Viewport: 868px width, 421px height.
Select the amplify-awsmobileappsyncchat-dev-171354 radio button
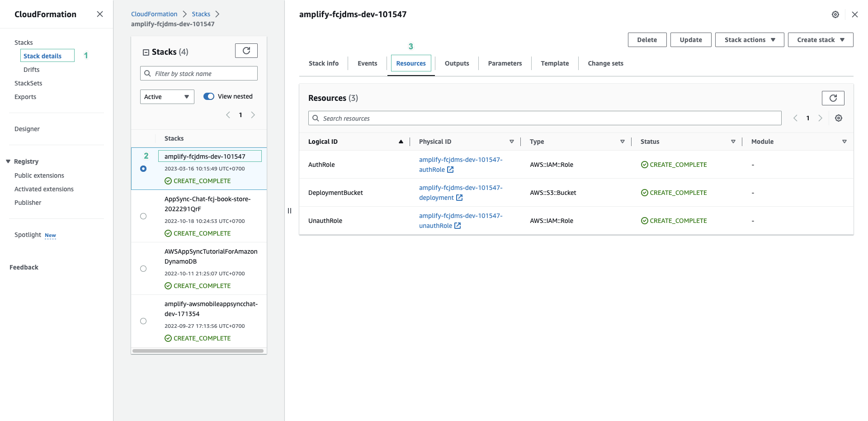point(143,321)
